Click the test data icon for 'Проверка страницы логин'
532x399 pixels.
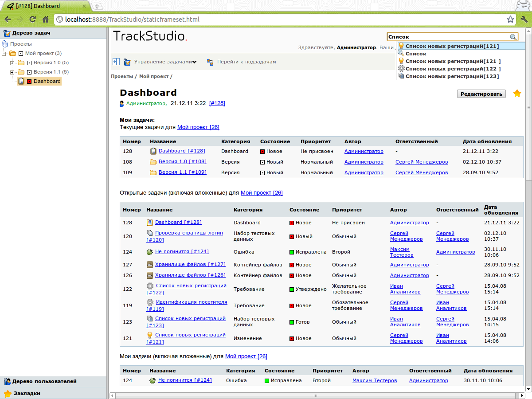click(150, 233)
